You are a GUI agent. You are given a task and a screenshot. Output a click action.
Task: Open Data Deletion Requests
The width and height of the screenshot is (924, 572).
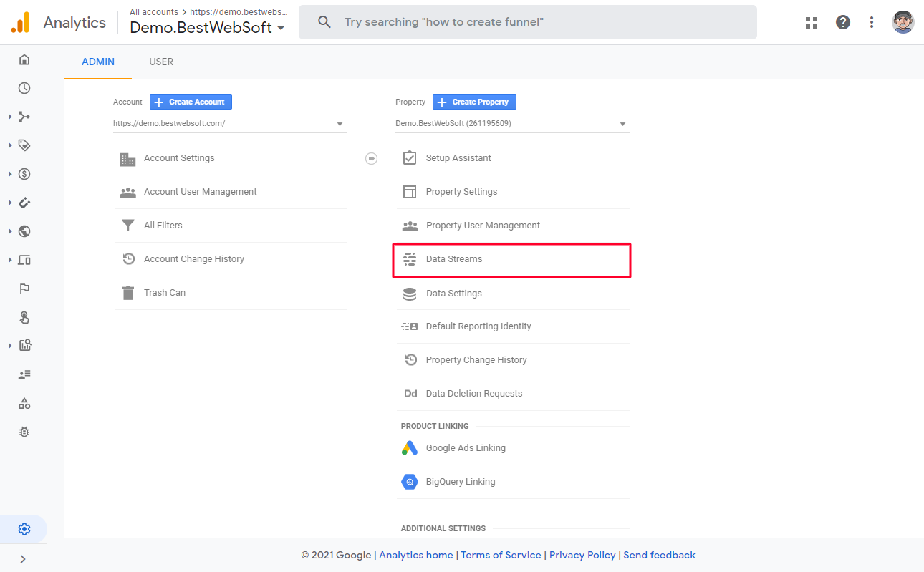click(513, 394)
